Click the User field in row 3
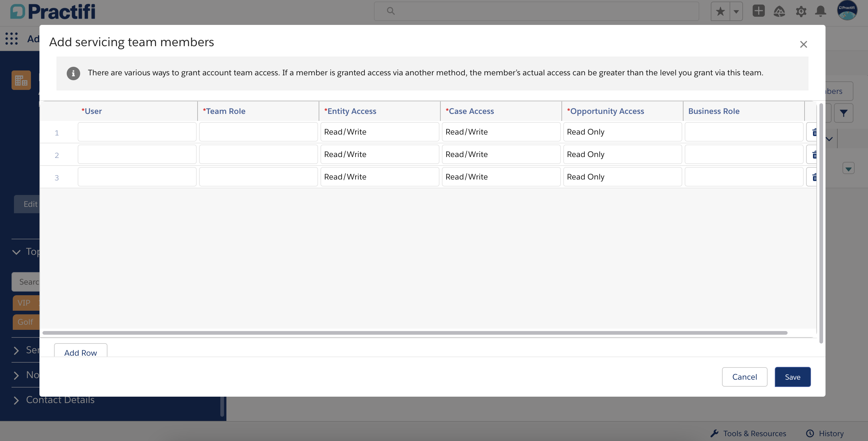Screen dimensions: 868x441 tap(137, 177)
